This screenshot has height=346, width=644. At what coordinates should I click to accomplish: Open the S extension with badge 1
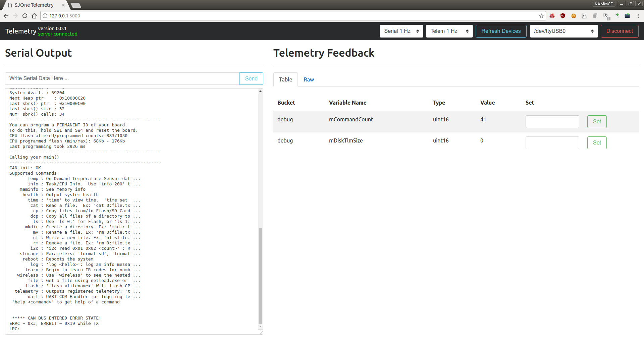click(606, 16)
